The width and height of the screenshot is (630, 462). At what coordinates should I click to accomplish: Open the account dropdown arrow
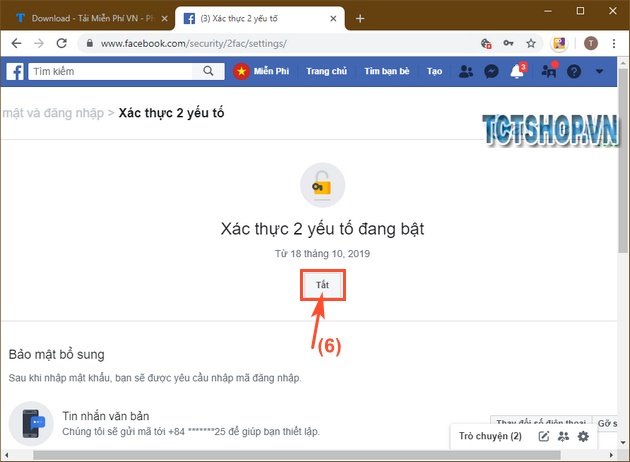(599, 72)
